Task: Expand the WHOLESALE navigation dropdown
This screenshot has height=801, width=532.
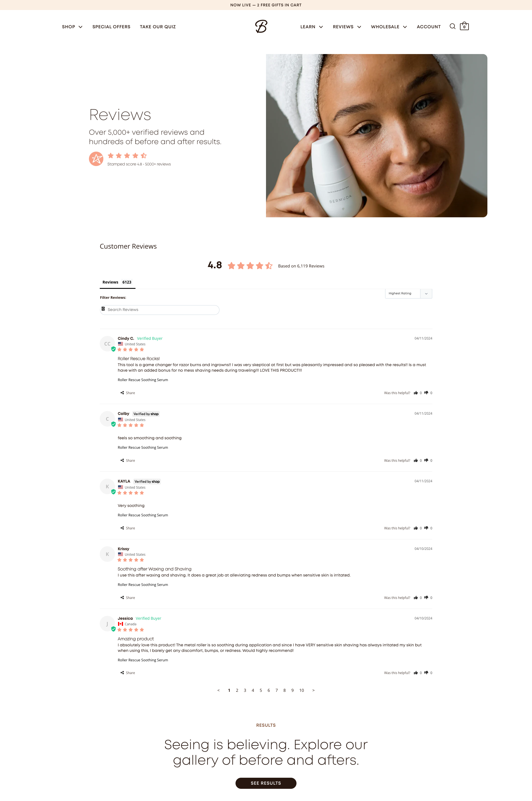Action: click(389, 27)
